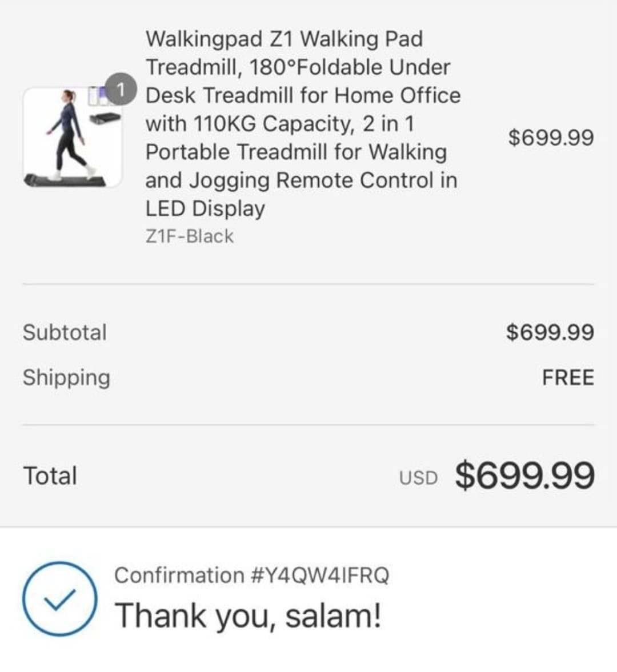Tap the gray quantity badge showing 1

(x=121, y=90)
